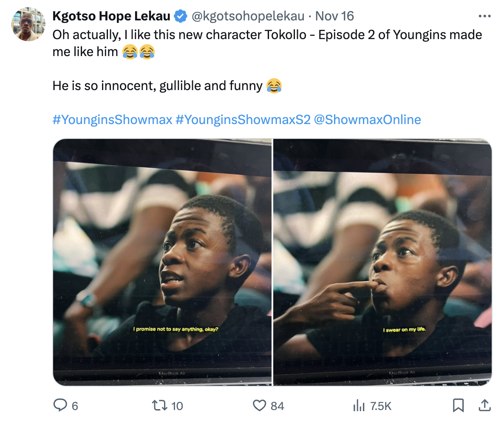Click the repost arrows icon
Viewport: 504px width, 424px height.
tap(159, 406)
